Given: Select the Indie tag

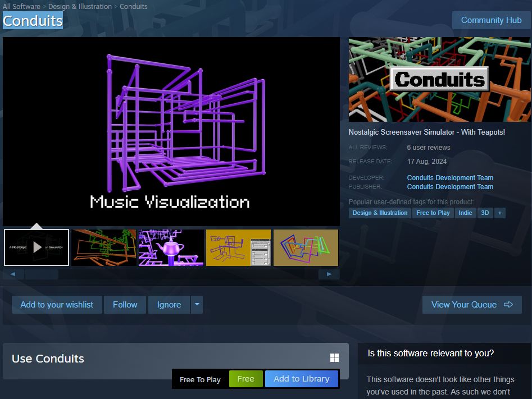Looking at the screenshot, I should [x=465, y=213].
